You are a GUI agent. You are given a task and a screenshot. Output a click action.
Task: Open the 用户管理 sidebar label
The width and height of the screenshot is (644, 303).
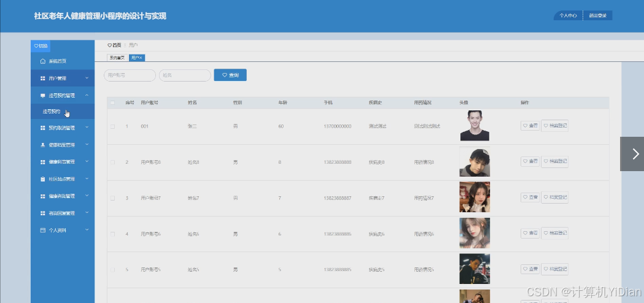tap(58, 79)
